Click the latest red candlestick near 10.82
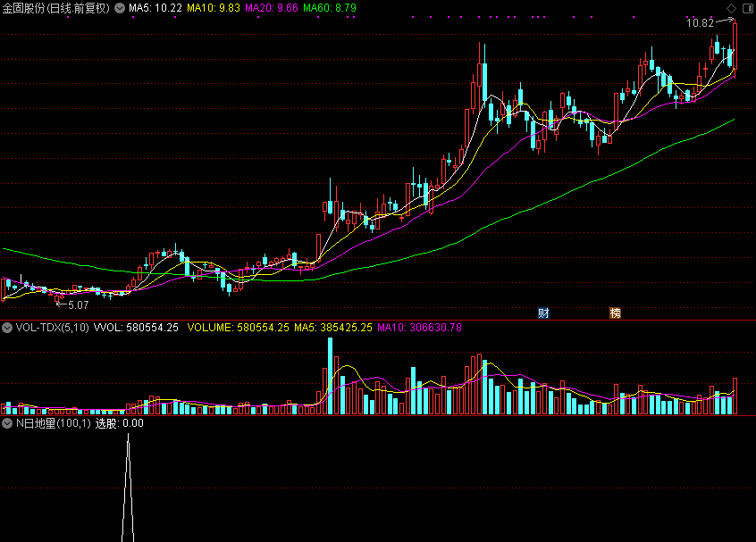756x542 pixels. 735,48
